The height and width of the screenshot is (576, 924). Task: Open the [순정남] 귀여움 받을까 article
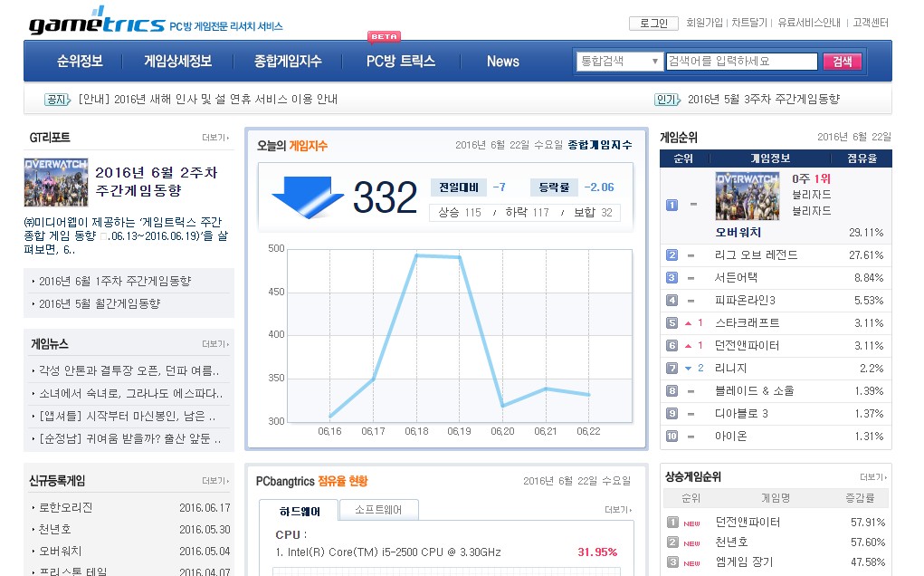pos(130,439)
